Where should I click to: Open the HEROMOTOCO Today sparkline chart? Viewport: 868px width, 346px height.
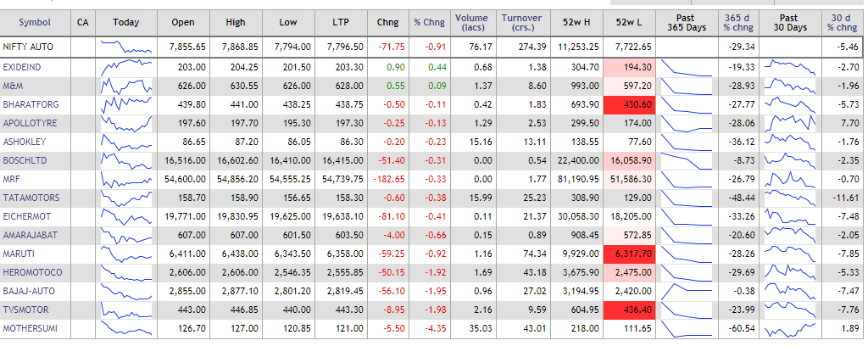pyautogui.click(x=125, y=271)
